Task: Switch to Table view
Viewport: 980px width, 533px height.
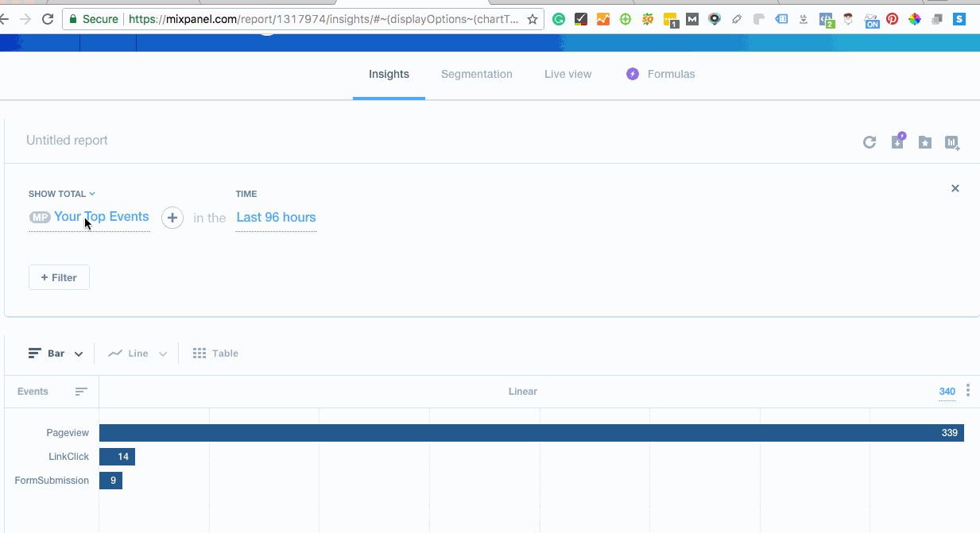Action: pyautogui.click(x=216, y=353)
